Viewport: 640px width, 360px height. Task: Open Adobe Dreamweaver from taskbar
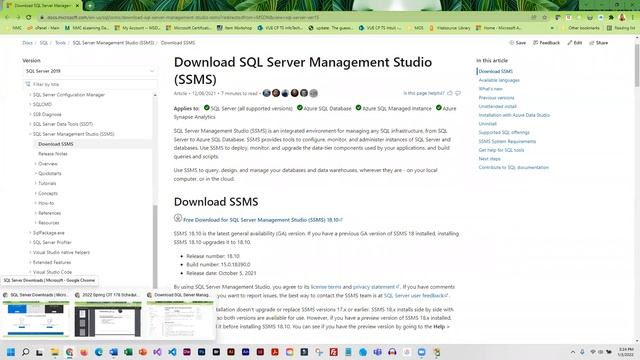(x=187, y=352)
